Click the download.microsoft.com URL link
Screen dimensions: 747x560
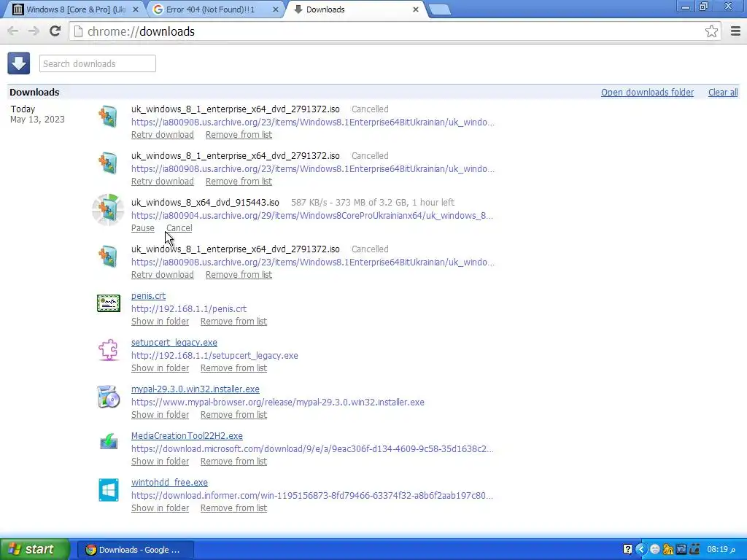[x=312, y=449]
